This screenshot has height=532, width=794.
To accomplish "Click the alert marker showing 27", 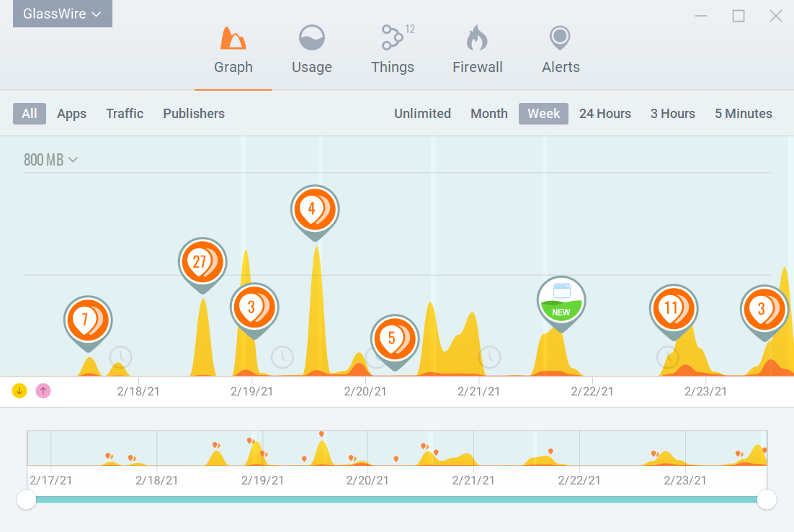I will tap(202, 265).
